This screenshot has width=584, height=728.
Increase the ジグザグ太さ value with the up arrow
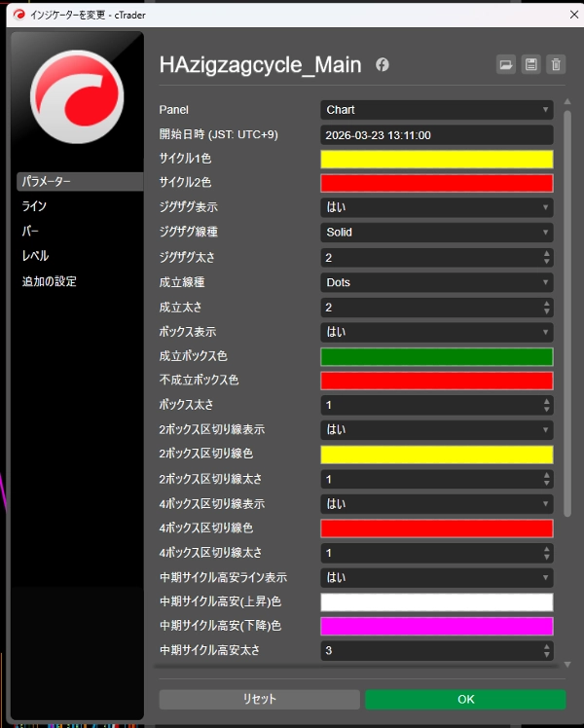coord(546,253)
